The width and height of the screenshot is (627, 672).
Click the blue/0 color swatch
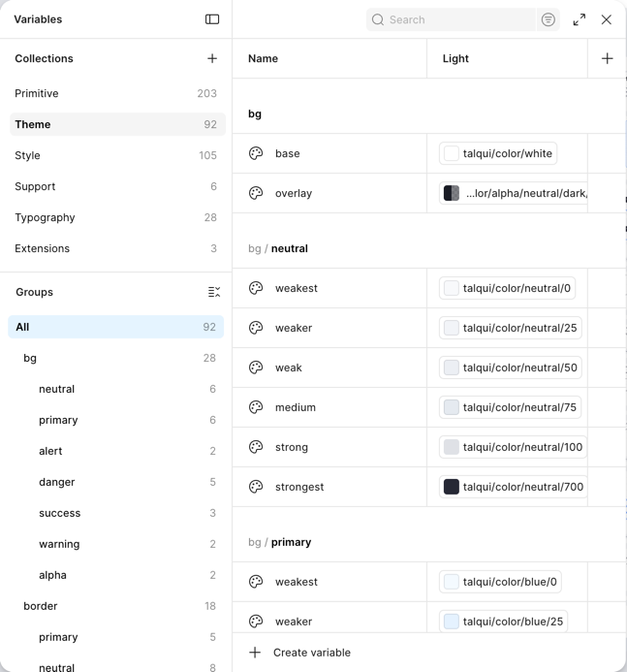[452, 582]
